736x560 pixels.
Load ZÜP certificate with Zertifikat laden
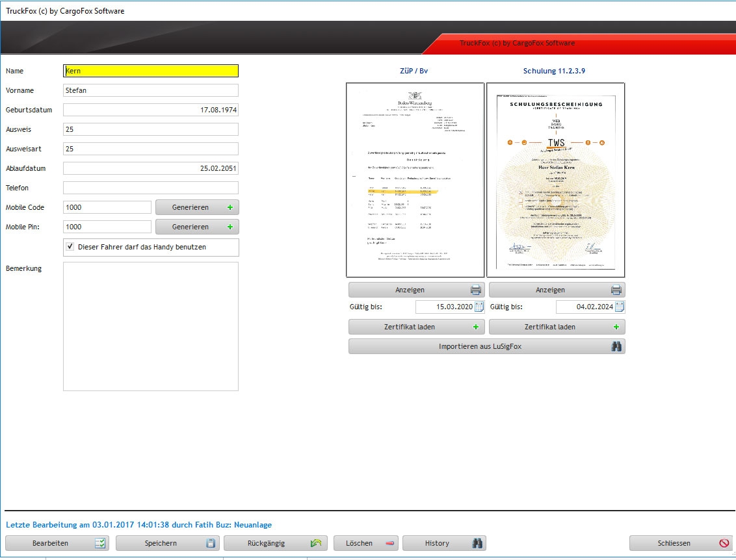416,327
